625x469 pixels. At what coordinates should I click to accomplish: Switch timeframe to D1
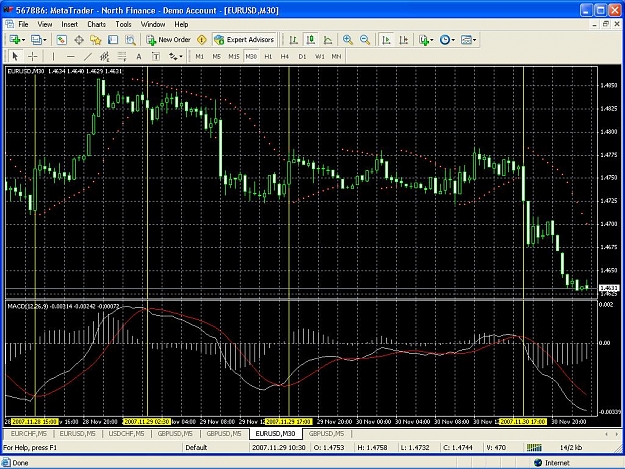302,57
